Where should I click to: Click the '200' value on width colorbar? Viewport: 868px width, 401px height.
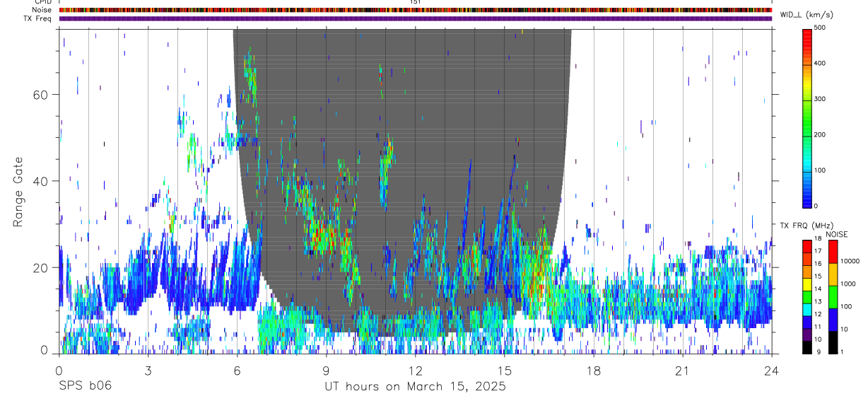click(x=820, y=134)
